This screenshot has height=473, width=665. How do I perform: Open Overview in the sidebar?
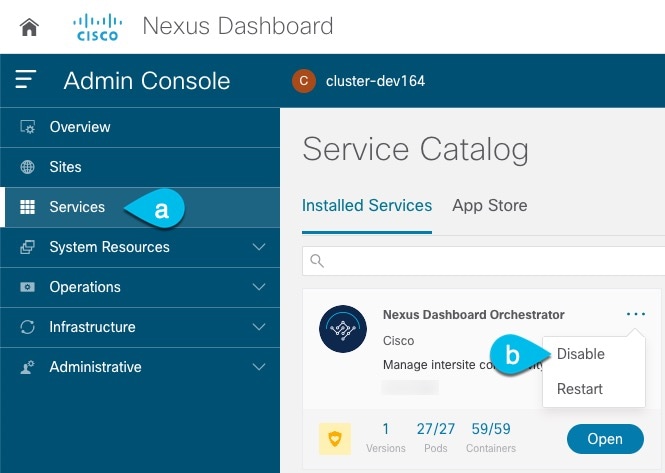coord(140,127)
